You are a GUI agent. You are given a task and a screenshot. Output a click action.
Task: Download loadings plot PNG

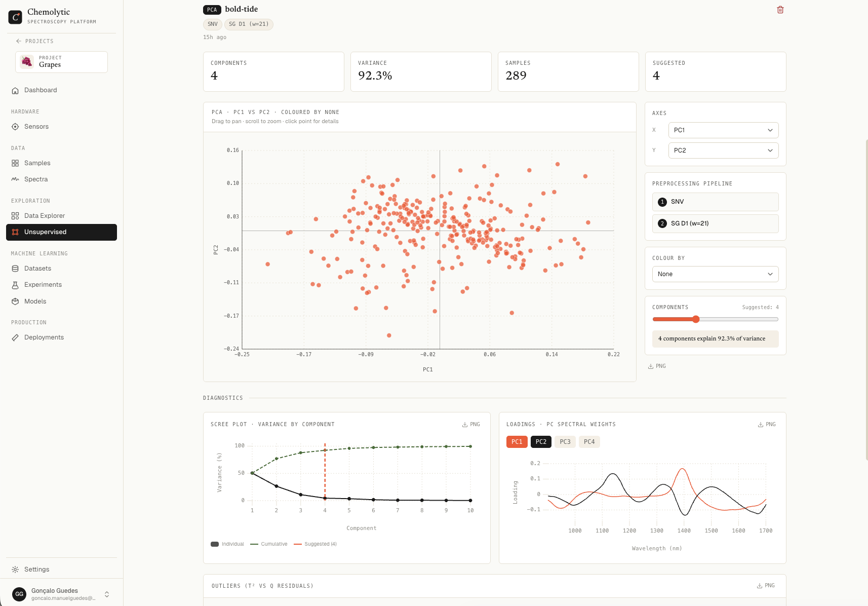(767, 425)
